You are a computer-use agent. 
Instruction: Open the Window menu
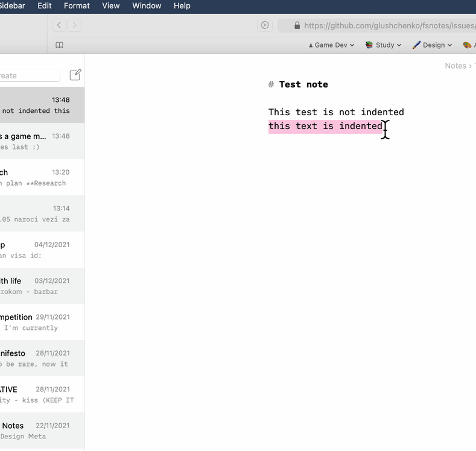(x=147, y=6)
